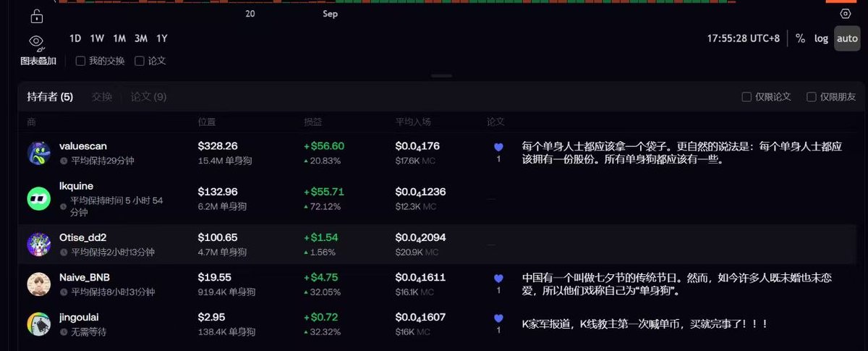Enable the 我的交换 checkbox
This screenshot has width=868, height=351.
[80, 61]
